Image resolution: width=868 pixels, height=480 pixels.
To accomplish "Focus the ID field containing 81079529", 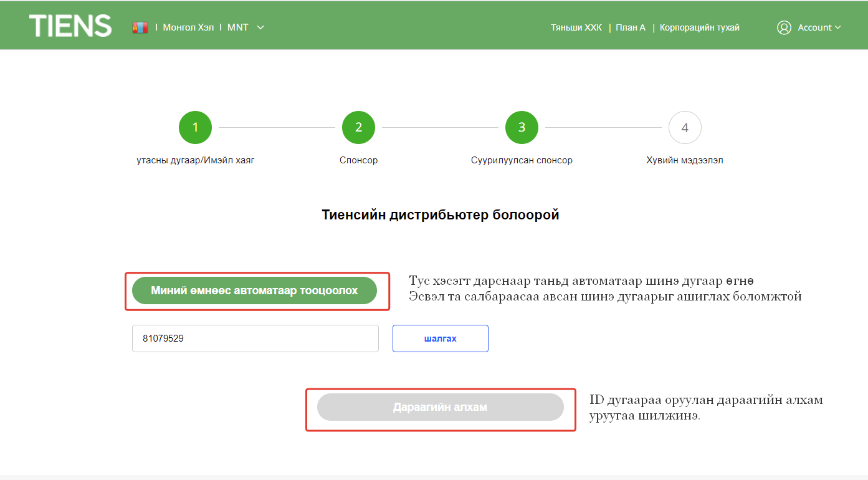I will coord(255,338).
